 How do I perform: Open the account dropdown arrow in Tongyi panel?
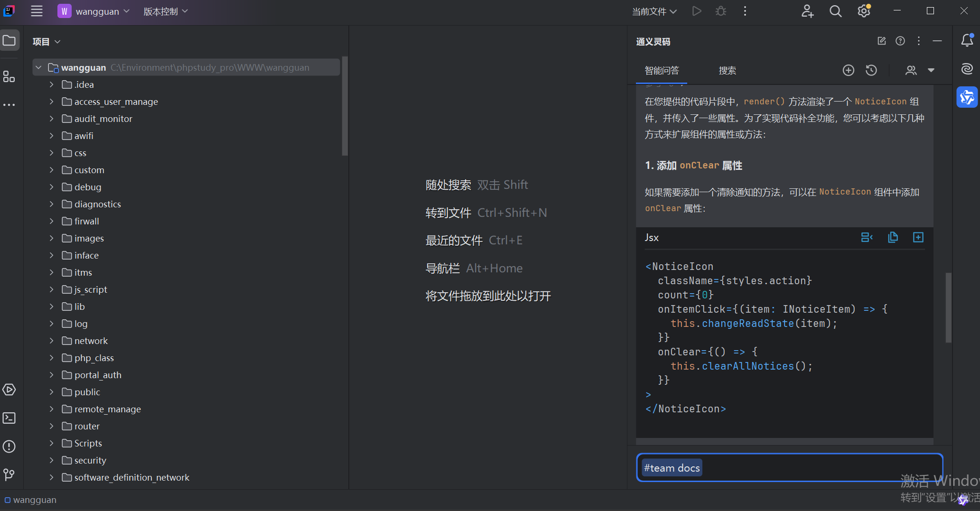[931, 70]
